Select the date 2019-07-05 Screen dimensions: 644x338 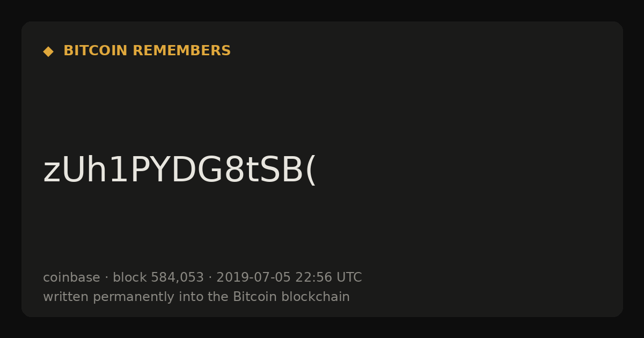pyautogui.click(x=253, y=277)
